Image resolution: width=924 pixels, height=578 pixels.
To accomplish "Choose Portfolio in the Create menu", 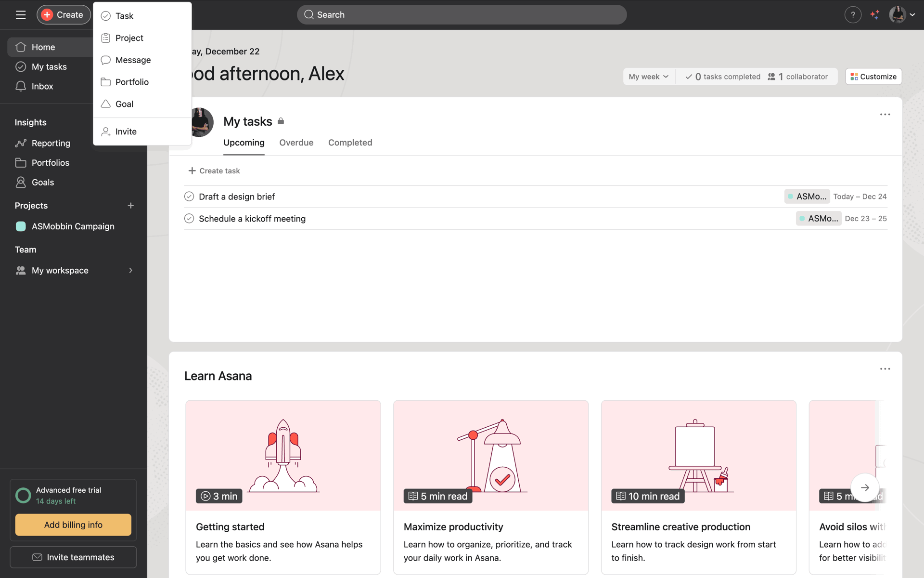I will click(x=142, y=82).
